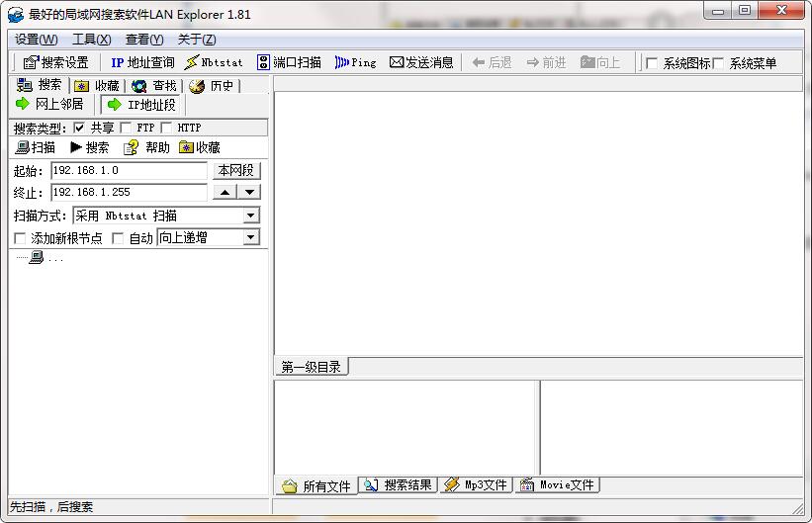Open the 向上递增 dropdown

pos(250,237)
